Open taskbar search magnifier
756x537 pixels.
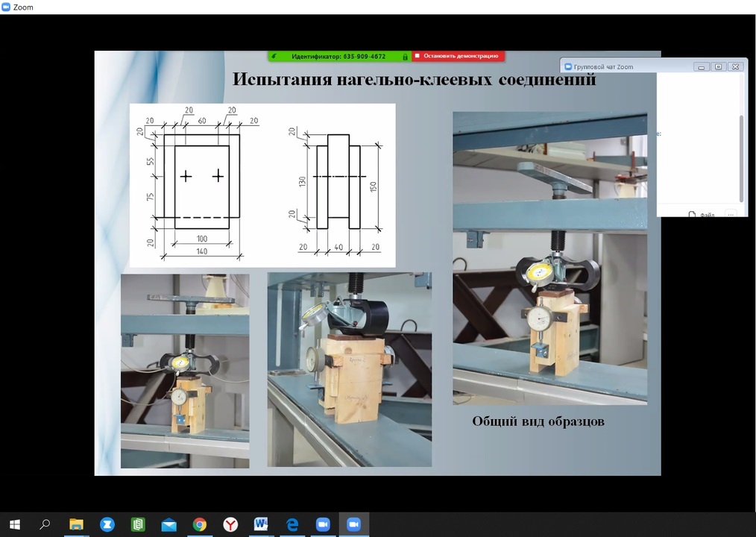point(45,524)
